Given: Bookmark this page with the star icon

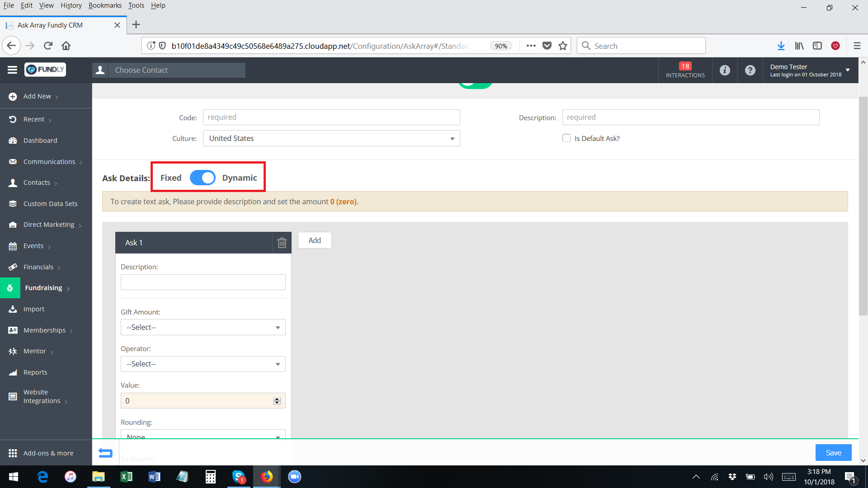Looking at the screenshot, I should click(562, 46).
